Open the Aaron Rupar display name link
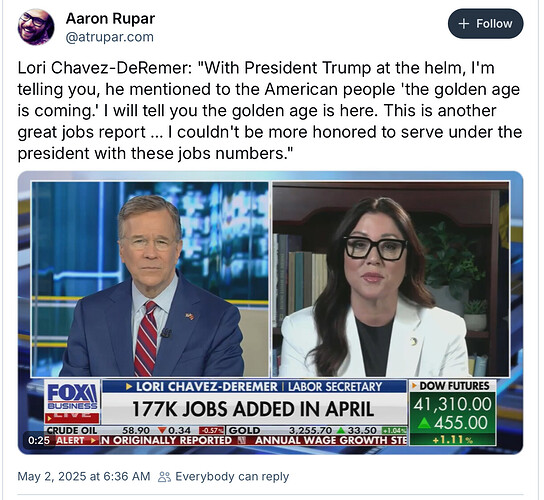 tap(110, 19)
